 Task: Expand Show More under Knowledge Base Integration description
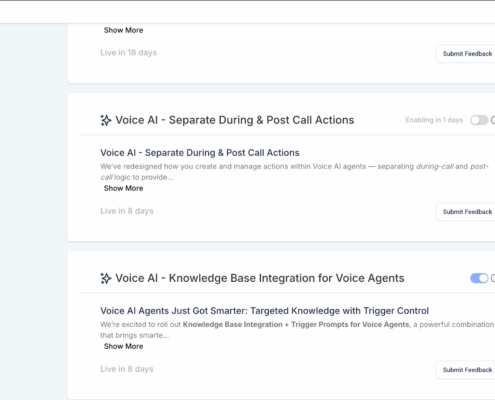123,346
